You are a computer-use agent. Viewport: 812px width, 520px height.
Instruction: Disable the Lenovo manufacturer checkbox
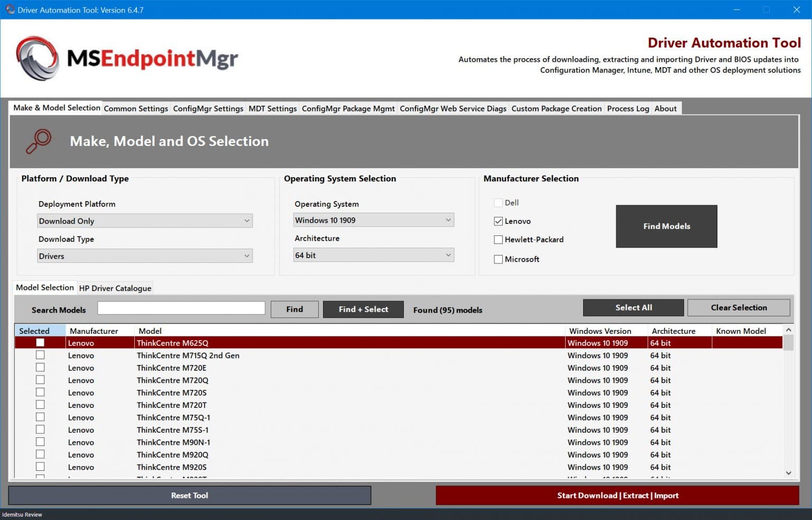pos(498,221)
